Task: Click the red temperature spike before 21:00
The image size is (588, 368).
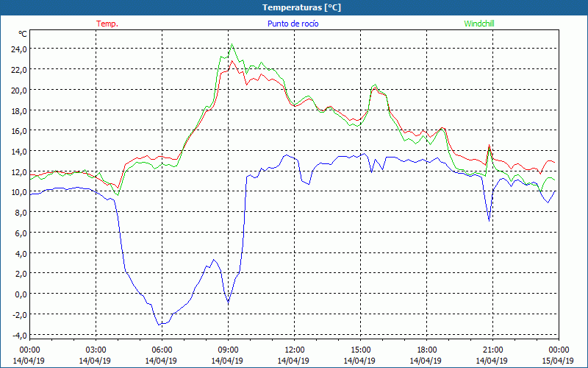Action: pos(489,145)
